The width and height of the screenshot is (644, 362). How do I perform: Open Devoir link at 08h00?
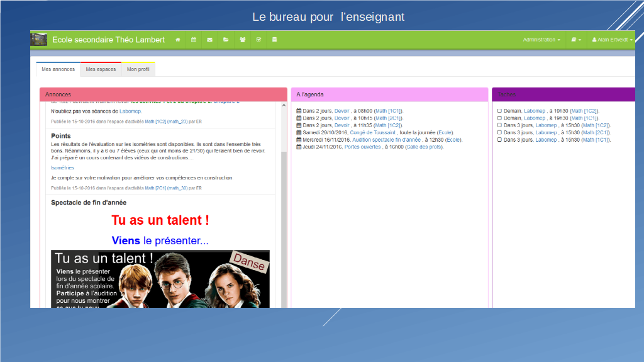pyautogui.click(x=341, y=111)
